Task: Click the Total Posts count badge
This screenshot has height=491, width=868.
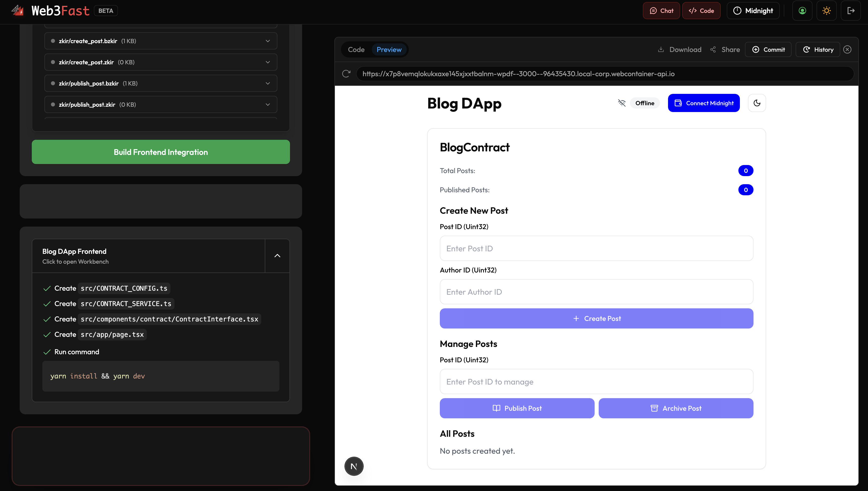Action: click(x=746, y=171)
